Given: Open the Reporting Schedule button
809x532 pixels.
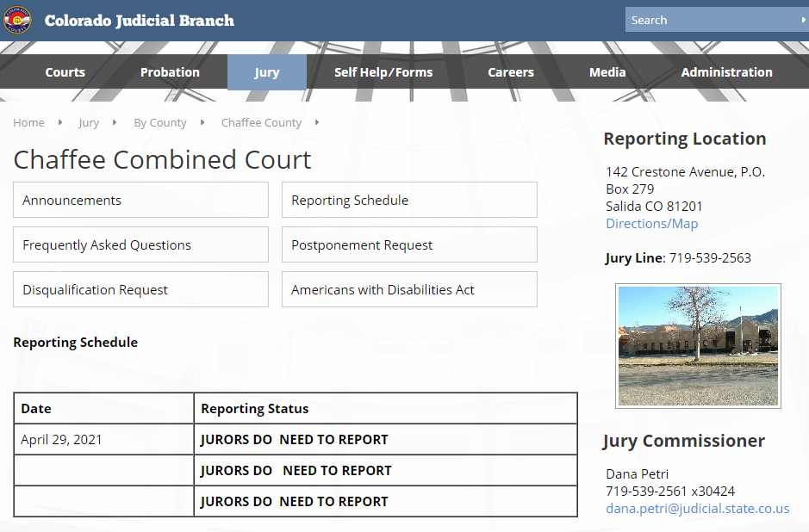Looking at the screenshot, I should [x=409, y=200].
